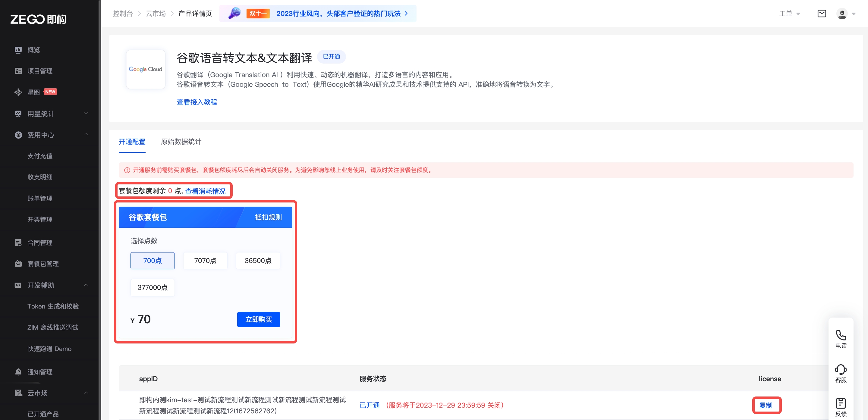Image resolution: width=868 pixels, height=420 pixels.
Task: Click the 项目管理 sidebar icon
Action: (18, 71)
